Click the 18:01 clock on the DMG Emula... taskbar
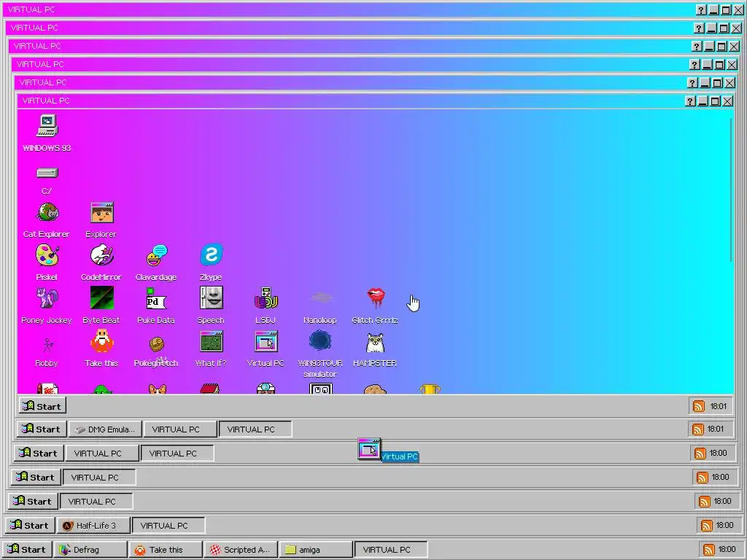The image size is (747, 560). 716,429
